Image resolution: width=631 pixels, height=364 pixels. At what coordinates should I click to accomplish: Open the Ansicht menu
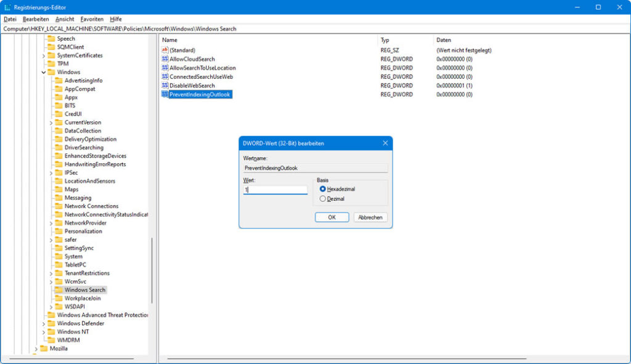point(65,19)
